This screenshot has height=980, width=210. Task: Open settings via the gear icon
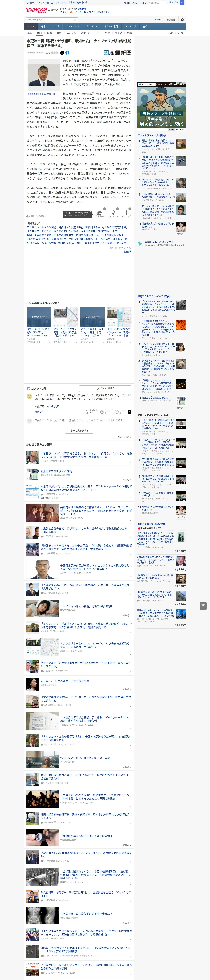[x=182, y=20]
